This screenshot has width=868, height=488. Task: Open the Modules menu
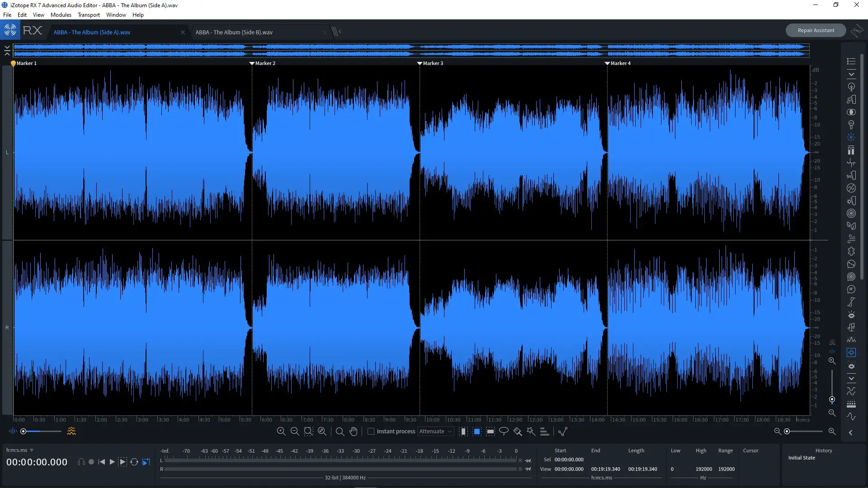pos(61,15)
